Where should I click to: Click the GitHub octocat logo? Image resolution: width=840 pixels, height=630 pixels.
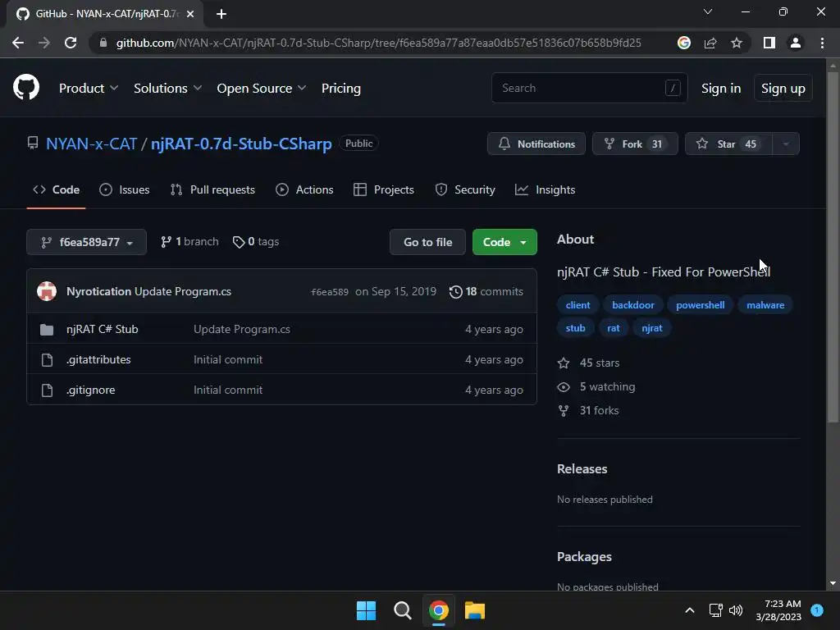[25, 87]
